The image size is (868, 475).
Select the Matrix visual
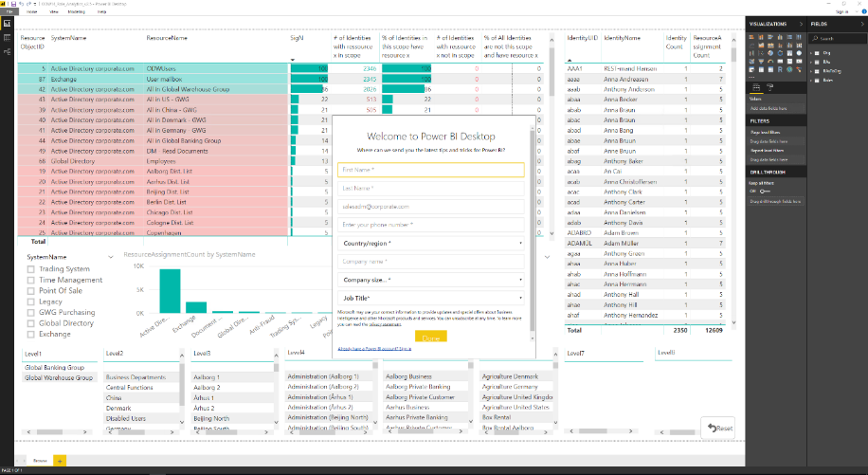click(x=770, y=69)
